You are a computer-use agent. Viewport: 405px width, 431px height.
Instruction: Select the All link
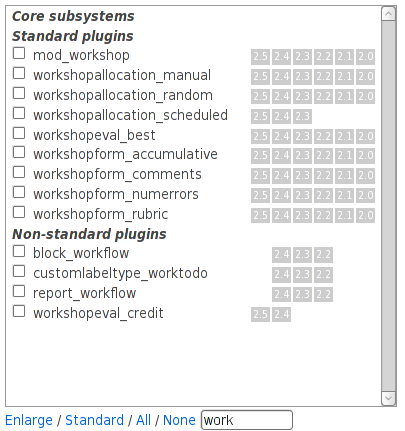click(143, 420)
